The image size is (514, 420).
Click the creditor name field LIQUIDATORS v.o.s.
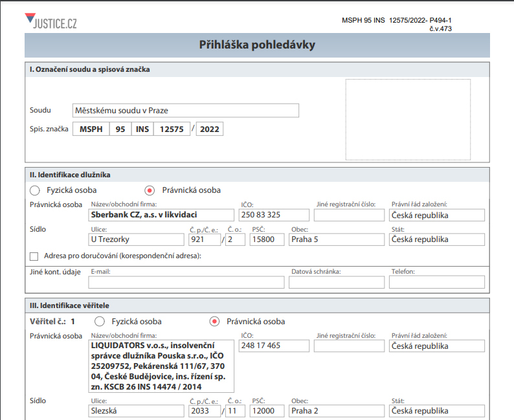(161, 366)
